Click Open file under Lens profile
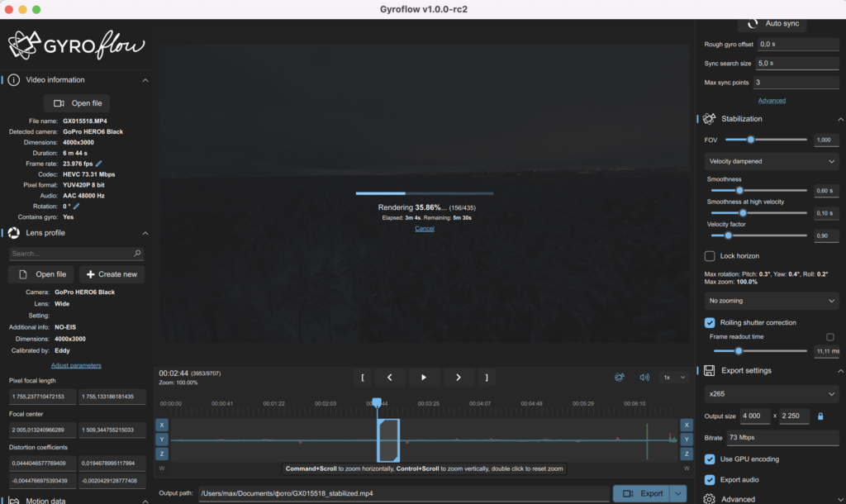846x504 pixels. coord(42,274)
